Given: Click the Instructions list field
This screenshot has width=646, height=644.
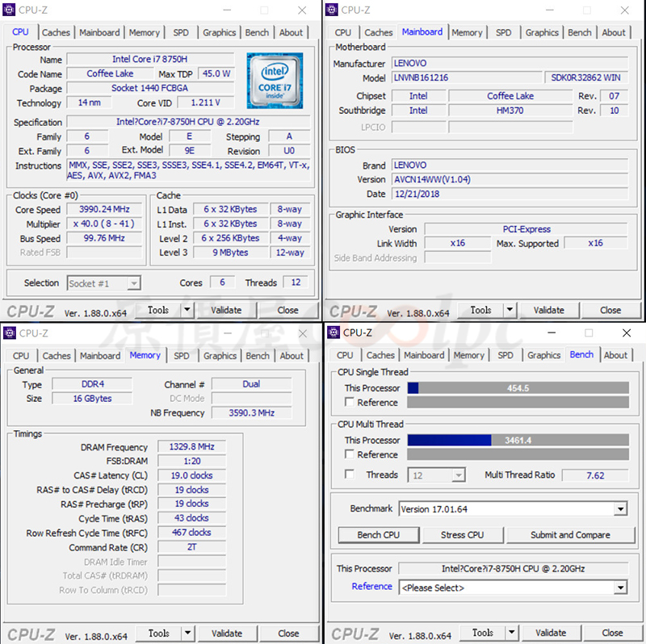Looking at the screenshot, I should pyautogui.click(x=189, y=170).
